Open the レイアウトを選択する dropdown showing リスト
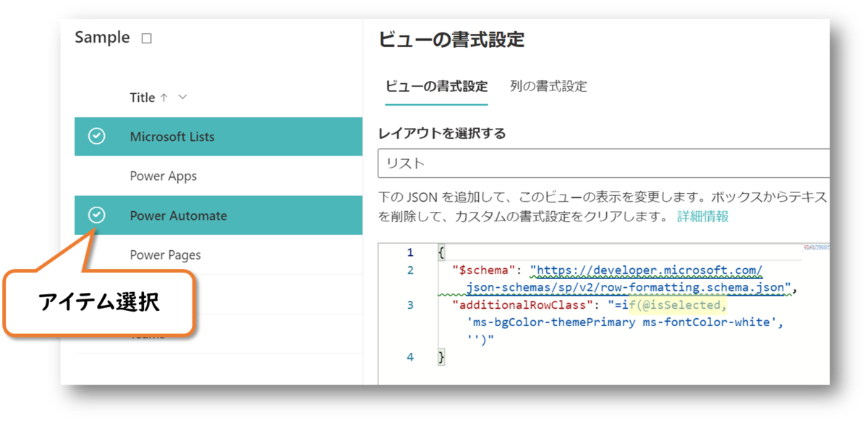Image resolution: width=868 pixels, height=423 pixels. pyautogui.click(x=603, y=163)
